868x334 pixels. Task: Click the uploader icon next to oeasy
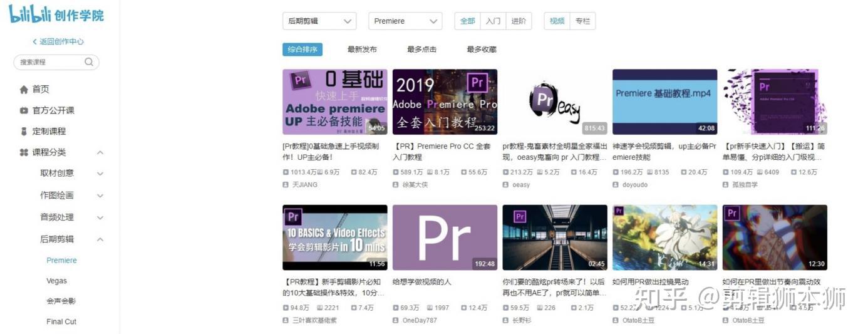(x=506, y=185)
